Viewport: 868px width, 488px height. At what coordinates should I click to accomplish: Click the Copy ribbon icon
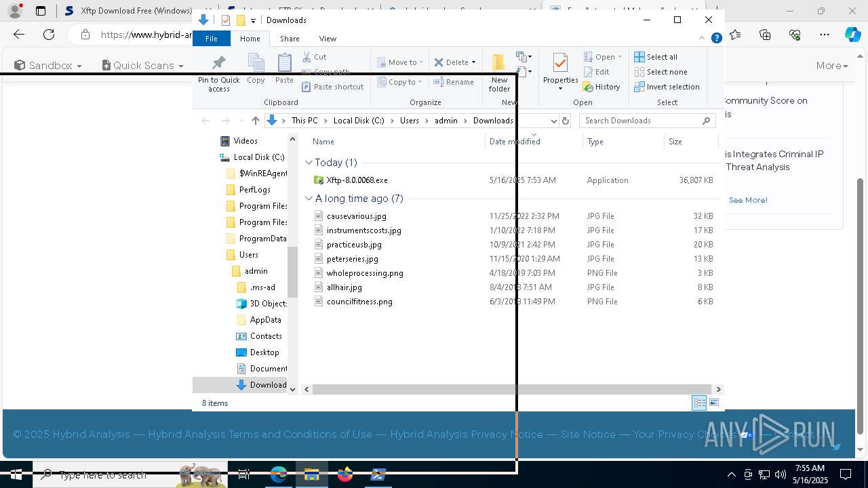(256, 68)
